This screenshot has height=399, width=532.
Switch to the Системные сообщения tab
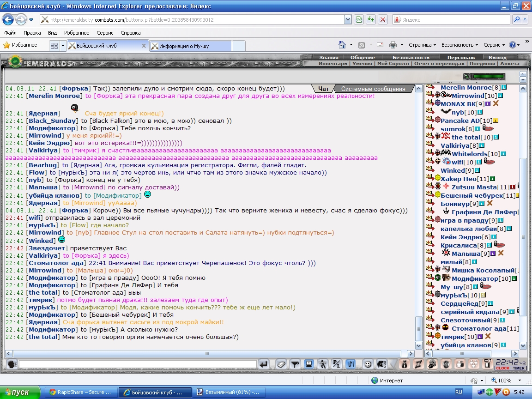click(x=373, y=89)
